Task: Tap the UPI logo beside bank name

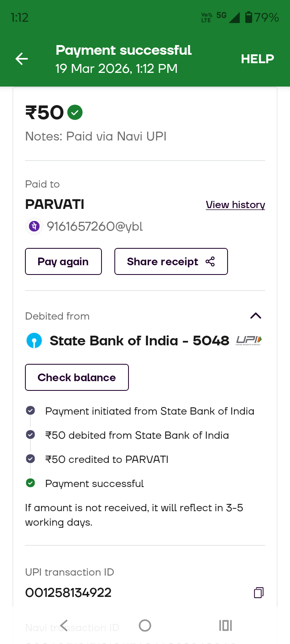Action: point(249,341)
